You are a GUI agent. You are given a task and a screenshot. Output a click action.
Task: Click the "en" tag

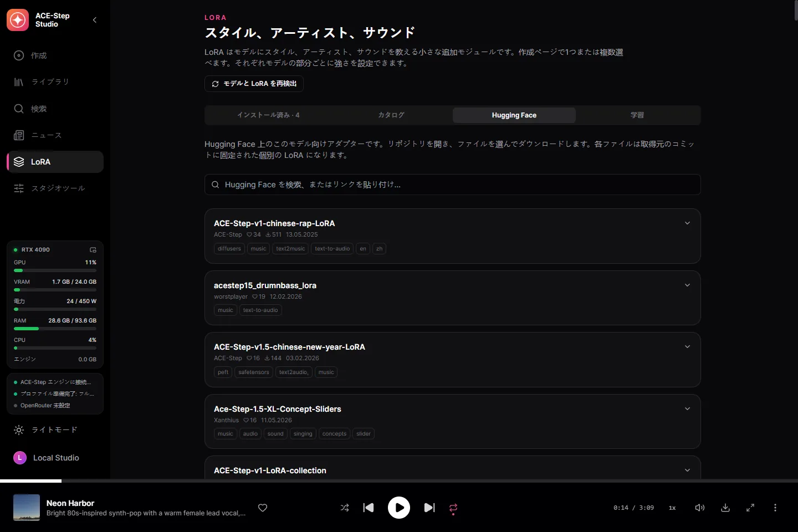tap(363, 249)
